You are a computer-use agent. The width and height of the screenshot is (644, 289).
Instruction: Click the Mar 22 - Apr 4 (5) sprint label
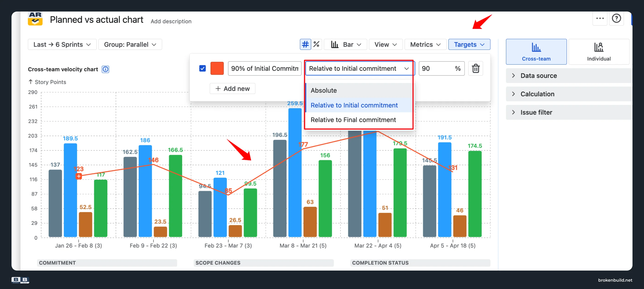(378, 245)
